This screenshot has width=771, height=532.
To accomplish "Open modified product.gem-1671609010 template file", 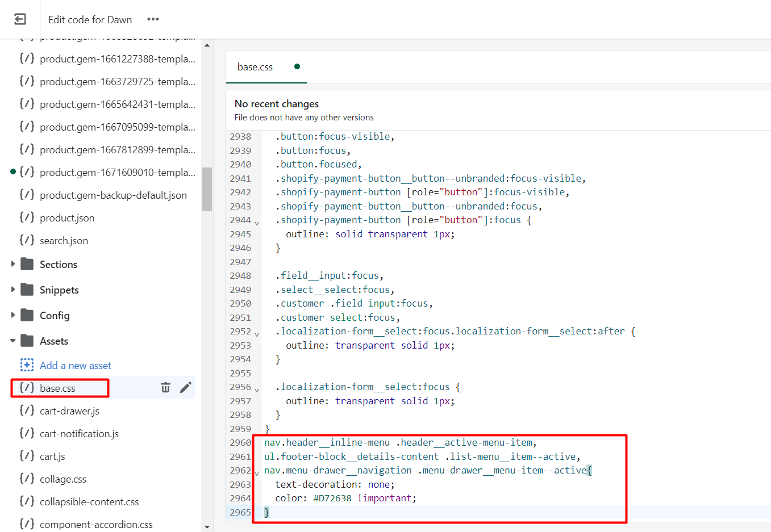I will point(118,172).
